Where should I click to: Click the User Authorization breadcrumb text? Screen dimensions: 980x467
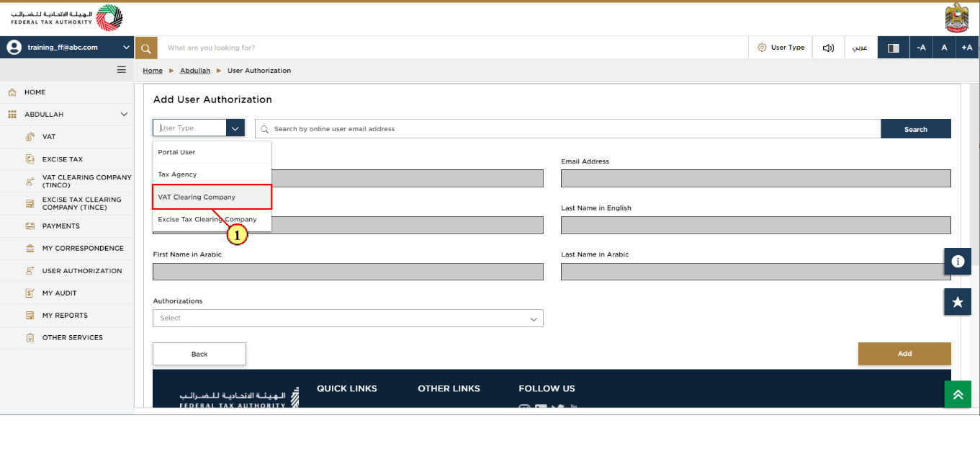coord(259,71)
